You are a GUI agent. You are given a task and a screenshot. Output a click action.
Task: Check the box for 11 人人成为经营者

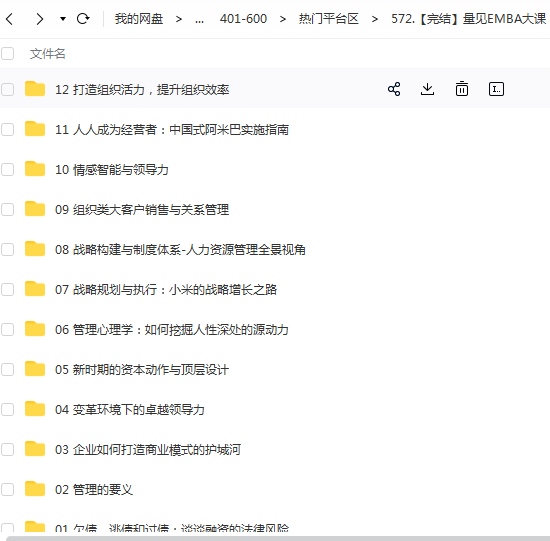click(x=7, y=129)
